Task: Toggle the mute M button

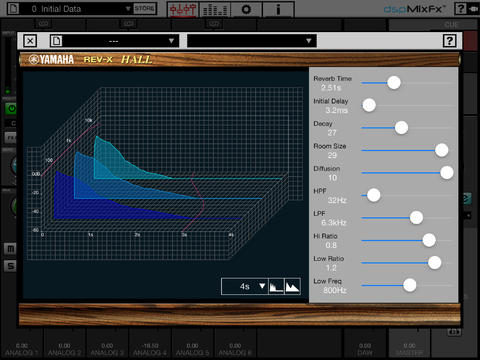Action: tap(10, 249)
